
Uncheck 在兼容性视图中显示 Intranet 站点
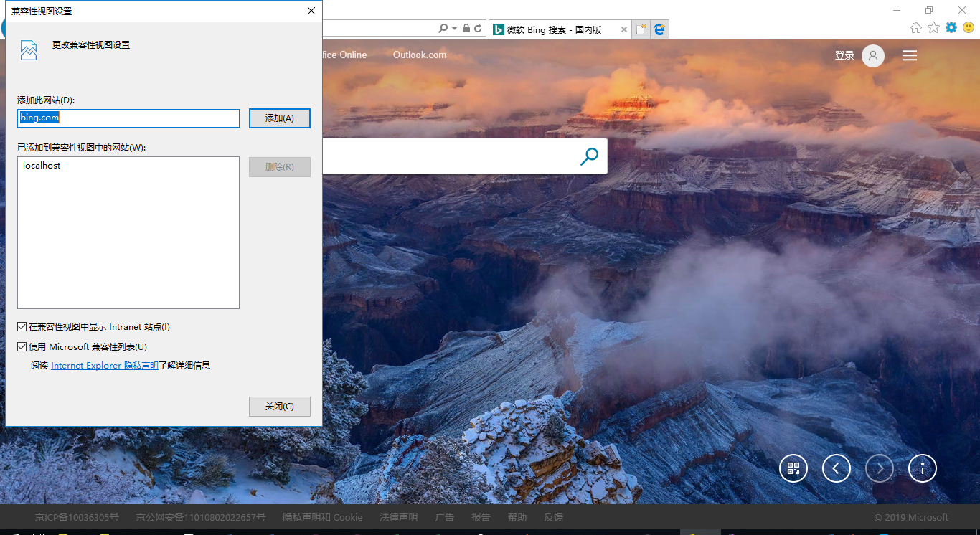tap(22, 326)
